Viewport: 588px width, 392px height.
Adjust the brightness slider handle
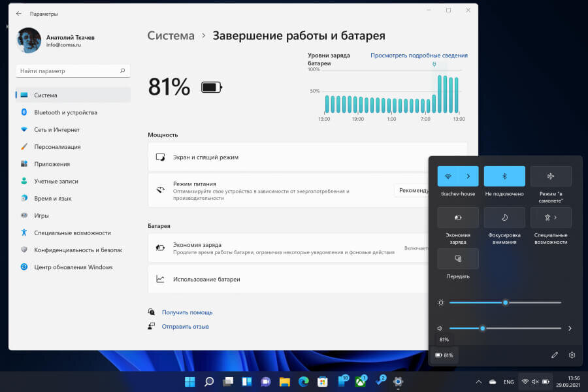505,302
